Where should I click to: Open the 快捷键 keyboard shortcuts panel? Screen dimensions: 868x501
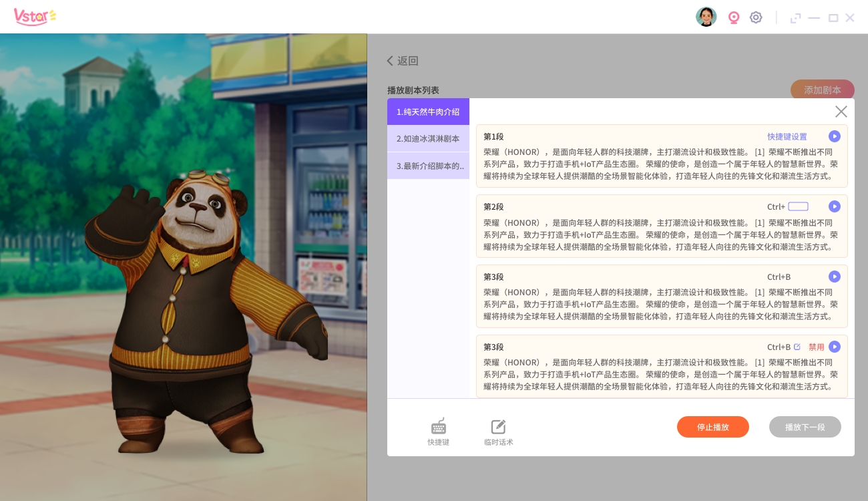click(x=439, y=432)
